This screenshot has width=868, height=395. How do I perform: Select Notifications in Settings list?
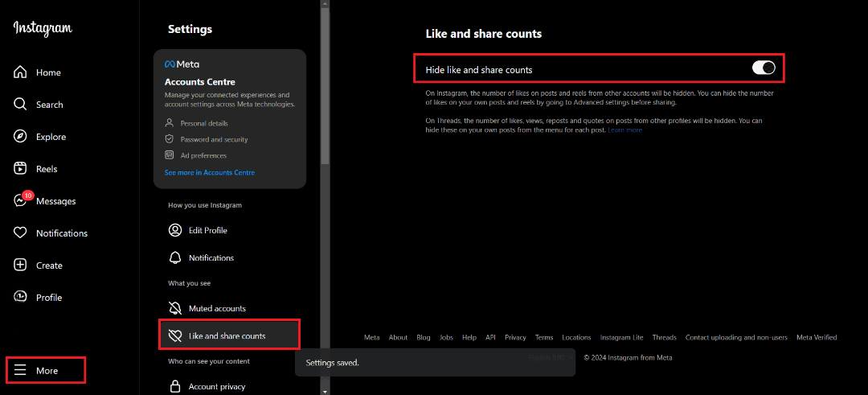coord(211,257)
